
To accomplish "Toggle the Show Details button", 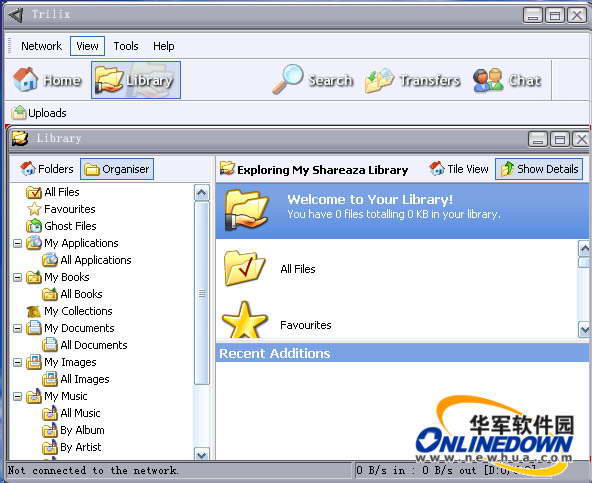I will (539, 169).
